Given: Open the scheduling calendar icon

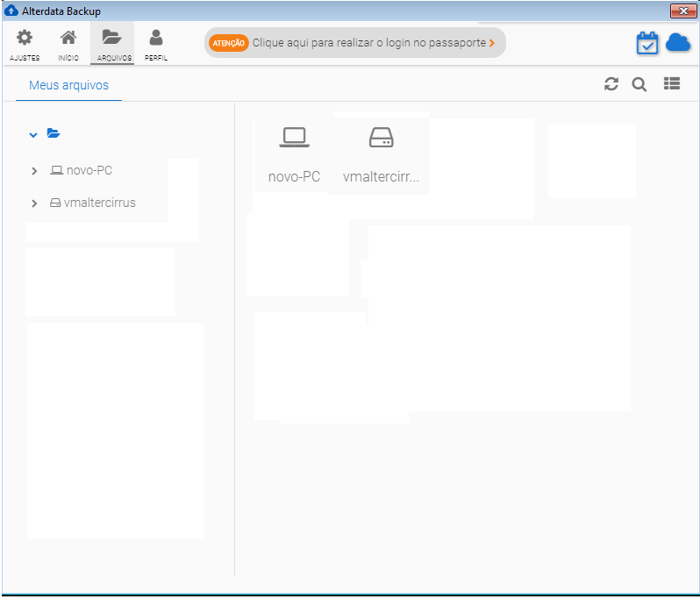Looking at the screenshot, I should click(646, 43).
